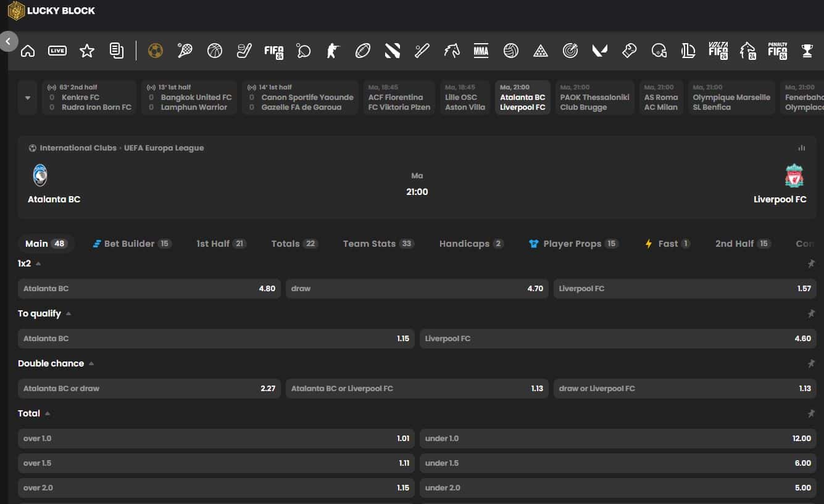Viewport: 824px width, 504px height.
Task: Select the table tennis sport icon
Action: click(304, 51)
